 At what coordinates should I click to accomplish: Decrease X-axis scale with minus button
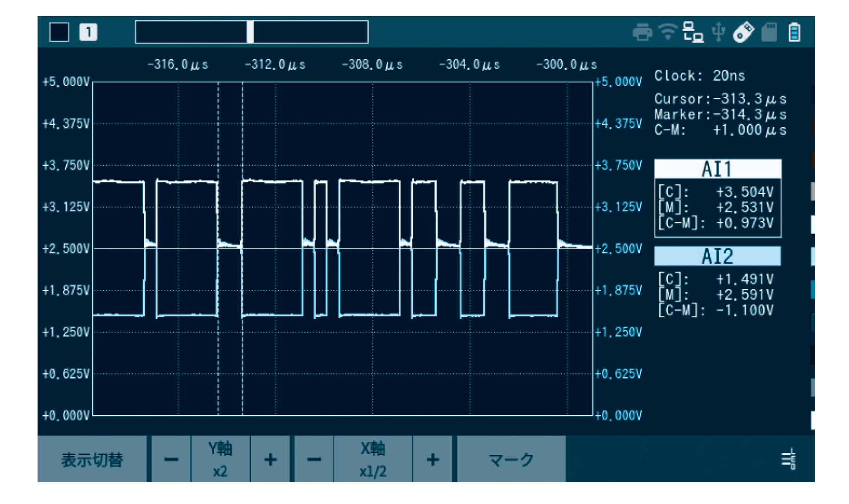click(x=314, y=459)
